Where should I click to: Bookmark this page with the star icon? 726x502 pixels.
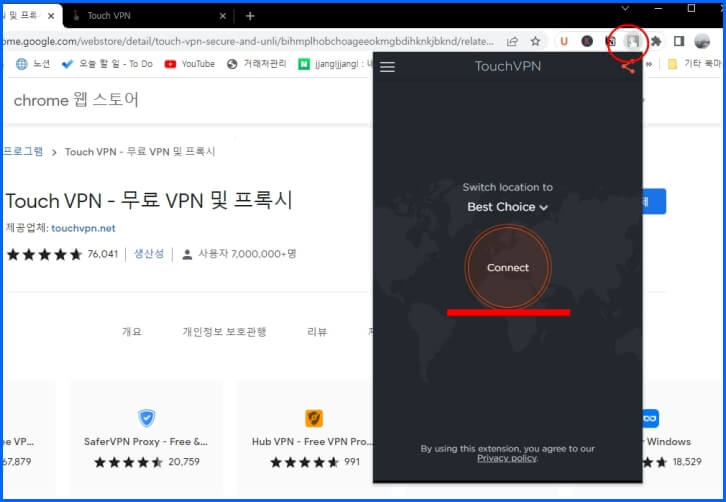click(x=535, y=41)
